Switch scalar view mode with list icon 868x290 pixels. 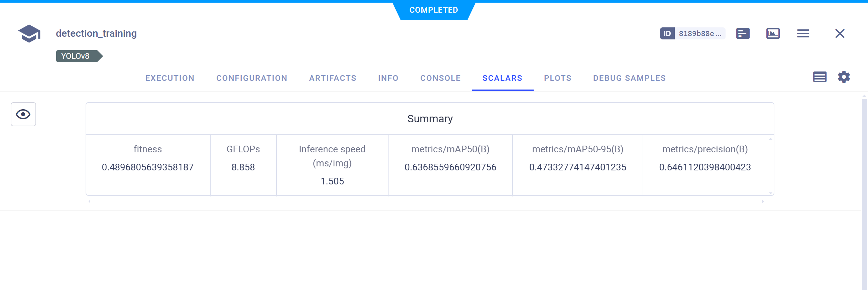820,77
